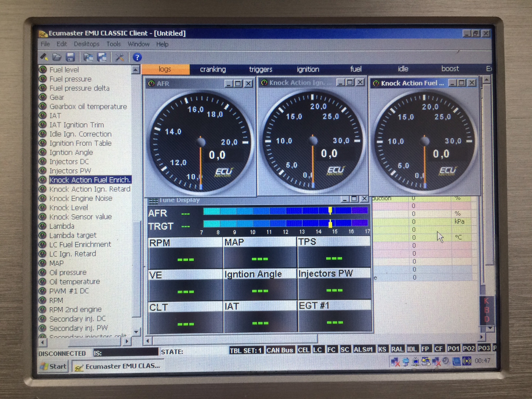Click Ecumaster EMU CLAS... taskbar button
Viewport: 532px width, 399px height.
coord(118,366)
